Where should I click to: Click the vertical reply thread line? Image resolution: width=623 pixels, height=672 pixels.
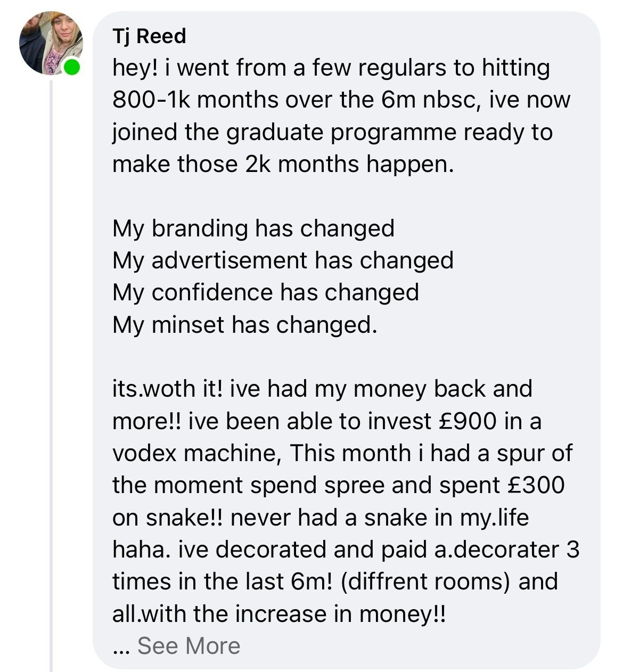coord(51,373)
